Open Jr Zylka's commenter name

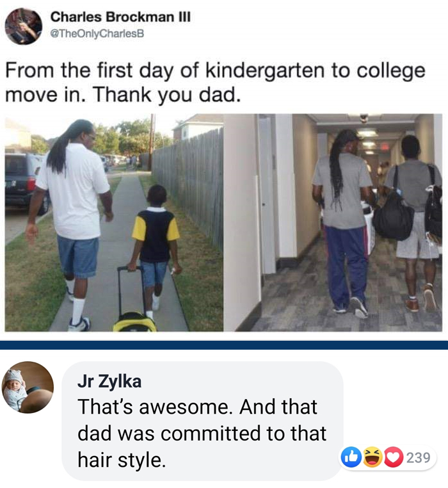coord(109,381)
